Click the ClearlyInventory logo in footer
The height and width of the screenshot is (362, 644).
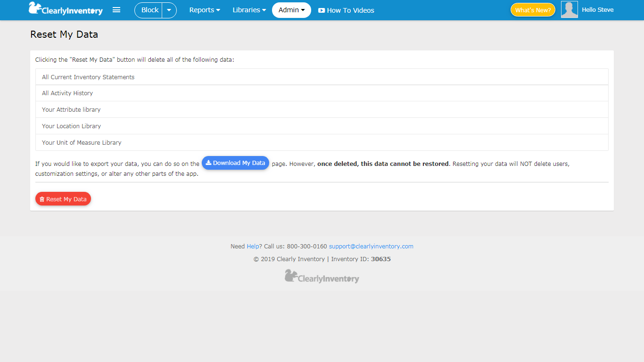[x=322, y=277]
